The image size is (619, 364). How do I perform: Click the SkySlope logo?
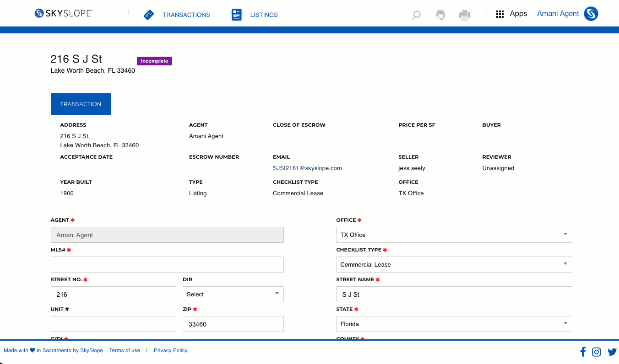click(64, 13)
